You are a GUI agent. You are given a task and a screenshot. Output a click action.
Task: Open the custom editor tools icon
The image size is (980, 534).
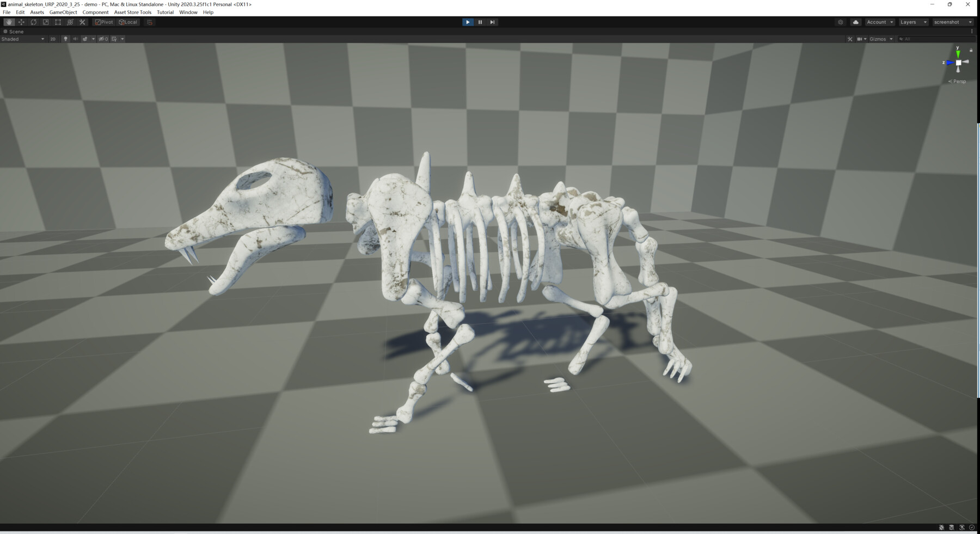point(82,22)
